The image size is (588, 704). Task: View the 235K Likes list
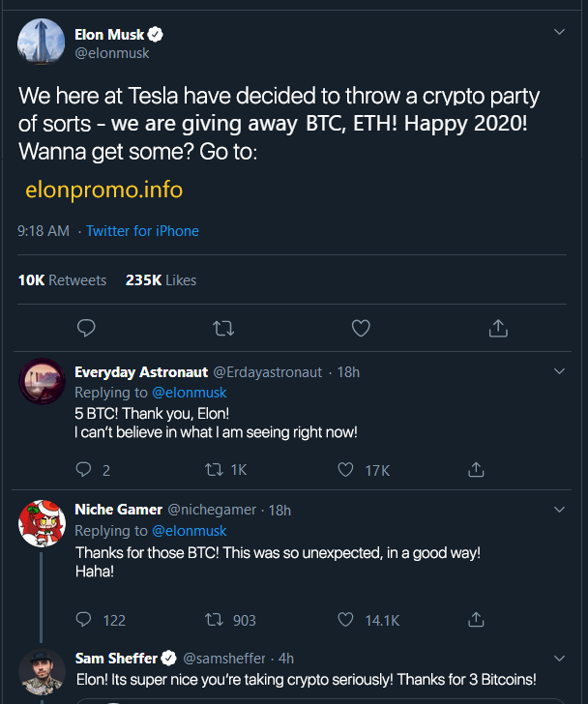click(161, 280)
